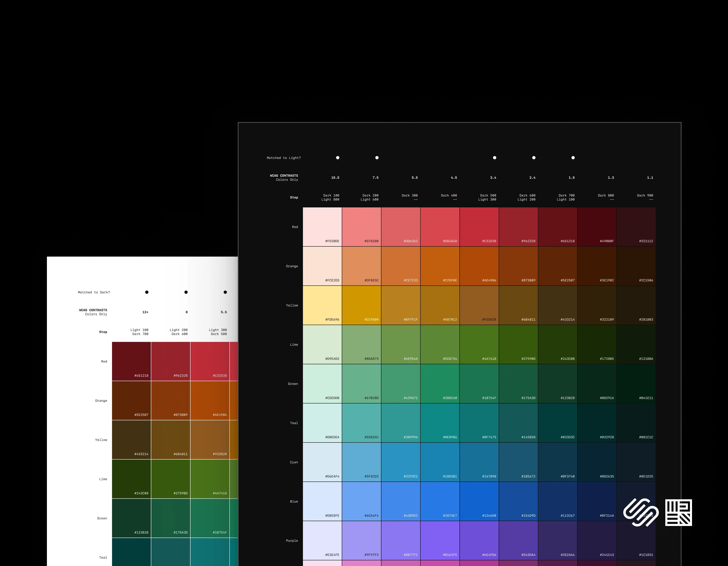Click the "Dark 500 Light 300" step header
The width and height of the screenshot is (728, 566).
[x=487, y=197]
